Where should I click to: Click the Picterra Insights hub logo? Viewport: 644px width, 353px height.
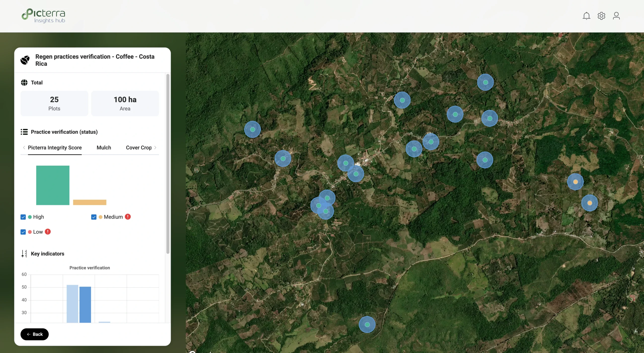tap(43, 16)
